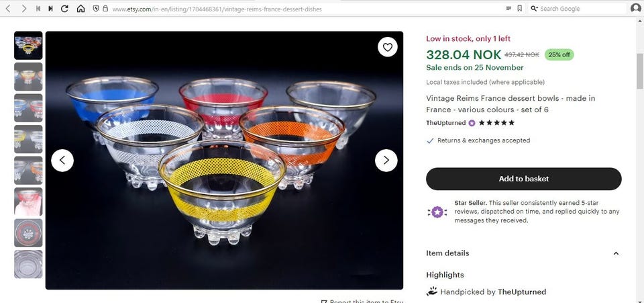Favourite this item with the heart icon

[x=387, y=47]
